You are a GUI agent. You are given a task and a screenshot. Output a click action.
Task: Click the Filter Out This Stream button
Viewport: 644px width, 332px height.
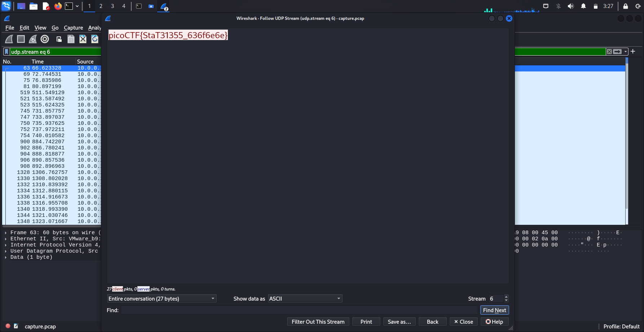[x=318, y=322]
